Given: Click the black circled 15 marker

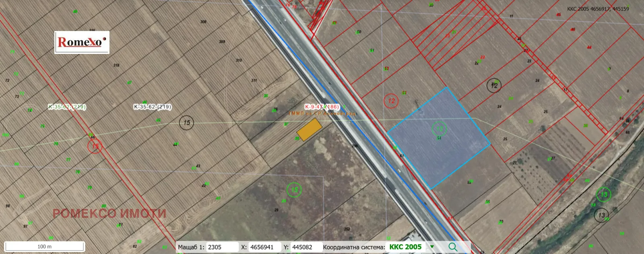Looking at the screenshot, I should (187, 122).
